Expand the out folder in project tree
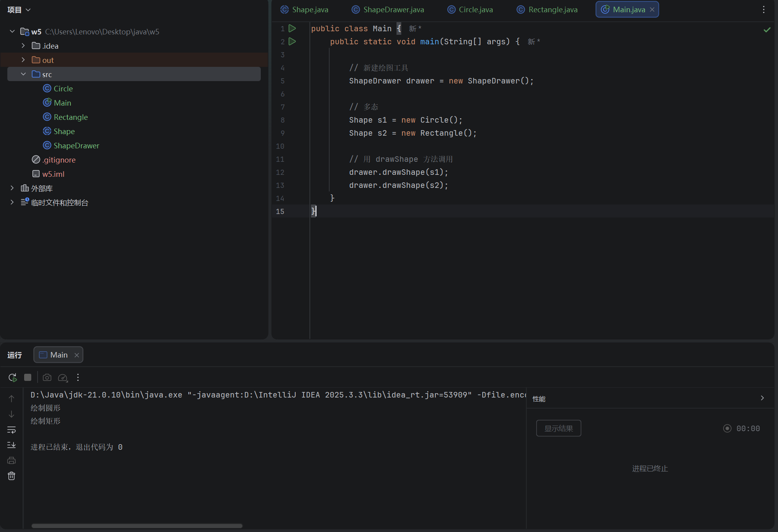Viewport: 778px width, 532px height. click(23, 60)
